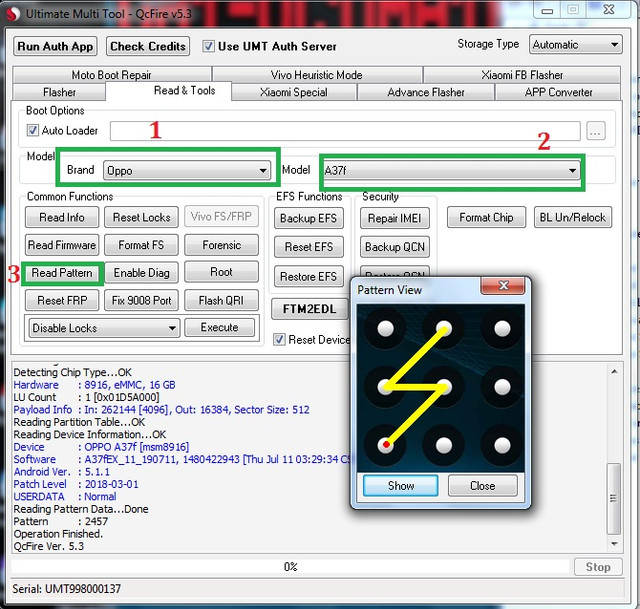Click the 'Device : OPPO A37f [msm8916]' line
The image size is (640, 609).
pos(101,447)
